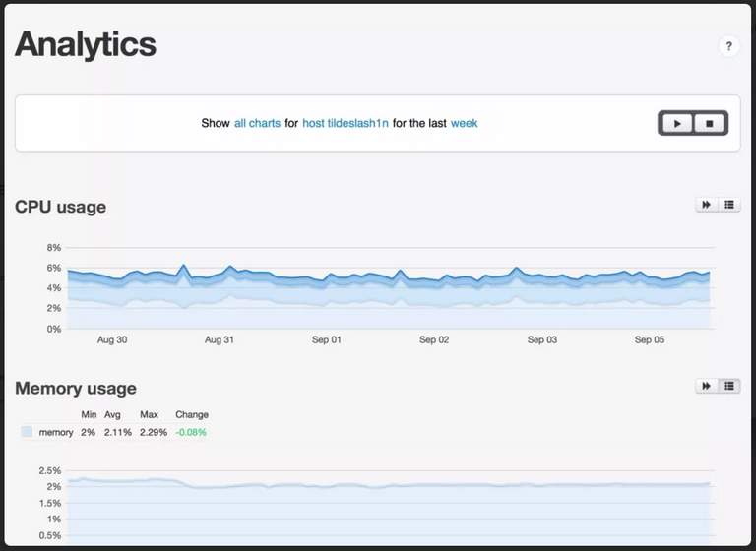Hide the Memory usage legend list
This screenshot has width=756, height=551.
pyautogui.click(x=729, y=386)
